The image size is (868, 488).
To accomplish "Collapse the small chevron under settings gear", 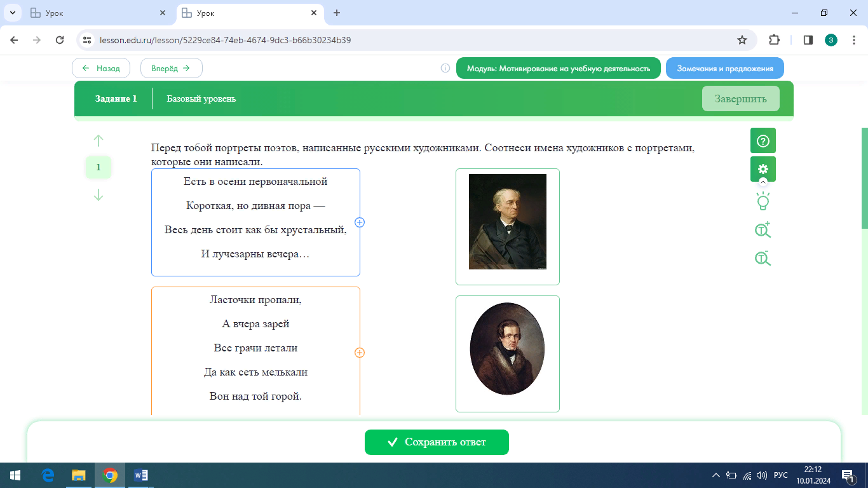I will pyautogui.click(x=763, y=182).
